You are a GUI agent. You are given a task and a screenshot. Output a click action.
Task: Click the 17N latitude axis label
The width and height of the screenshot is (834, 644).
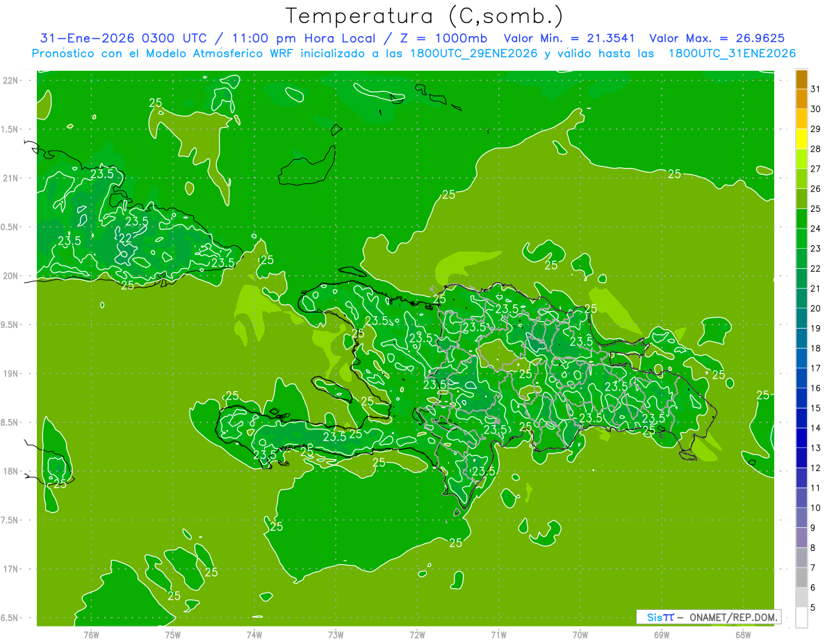12,569
